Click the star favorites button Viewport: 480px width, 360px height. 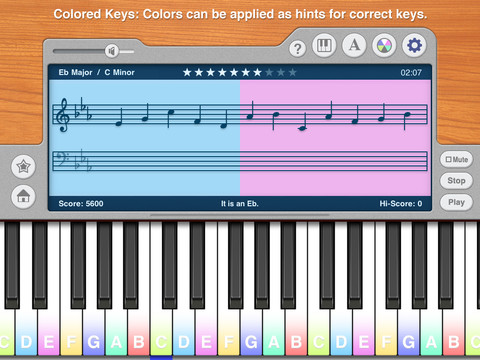coord(23,166)
